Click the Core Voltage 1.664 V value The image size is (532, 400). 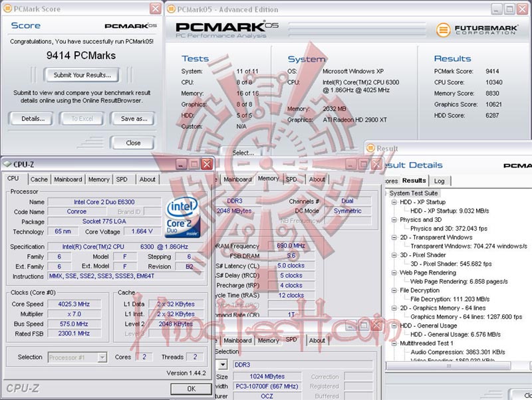click(x=142, y=231)
